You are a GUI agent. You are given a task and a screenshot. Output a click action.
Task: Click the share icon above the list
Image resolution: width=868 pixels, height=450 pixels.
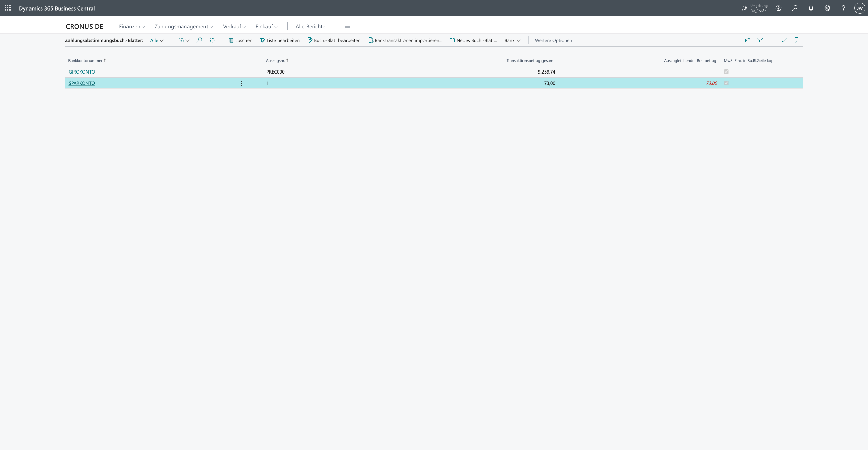point(748,40)
